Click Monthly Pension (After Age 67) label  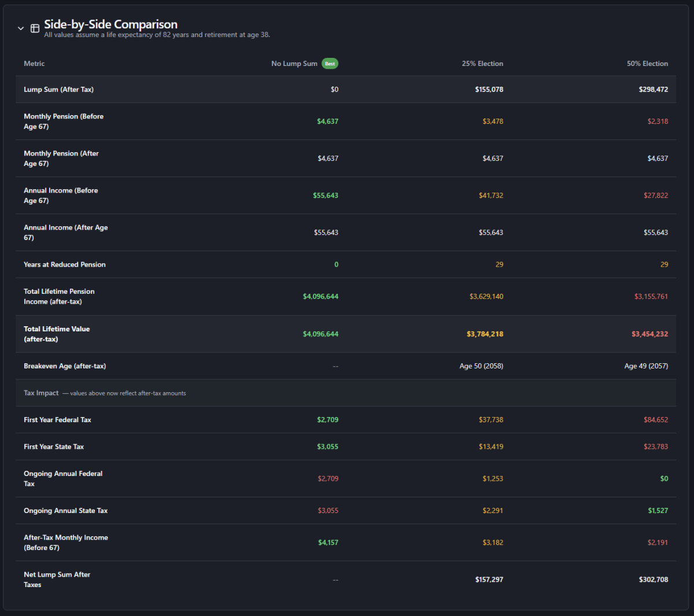pos(61,158)
